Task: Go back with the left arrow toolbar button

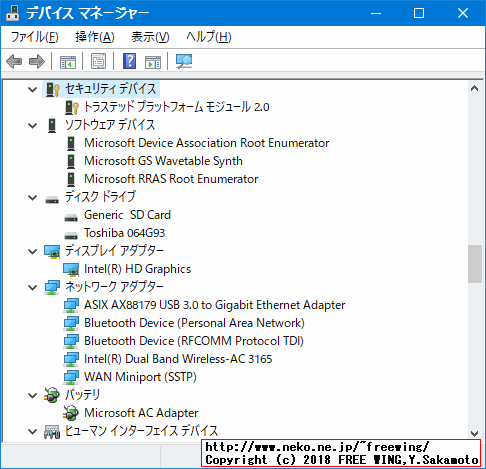Action: [x=14, y=62]
